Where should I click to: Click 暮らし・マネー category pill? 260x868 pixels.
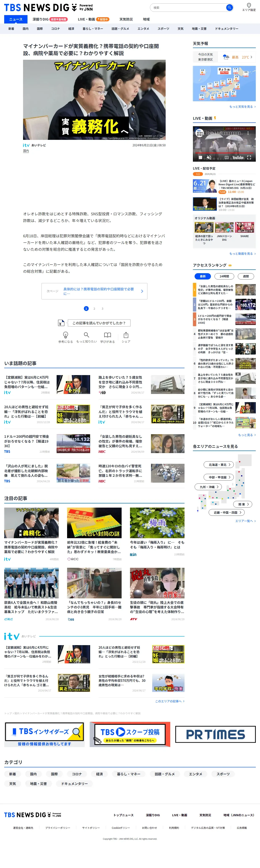(x=129, y=774)
